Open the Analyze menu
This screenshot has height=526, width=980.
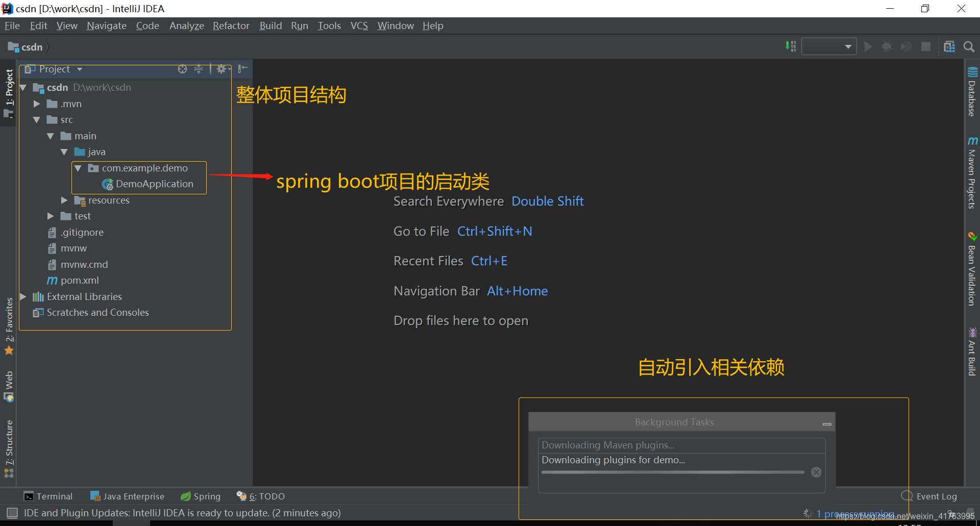pos(187,26)
